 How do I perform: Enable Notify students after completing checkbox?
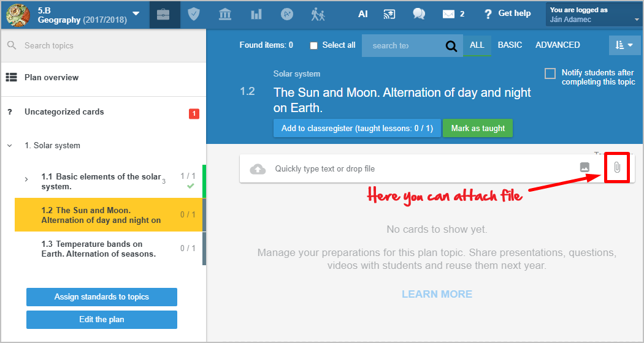click(x=550, y=73)
